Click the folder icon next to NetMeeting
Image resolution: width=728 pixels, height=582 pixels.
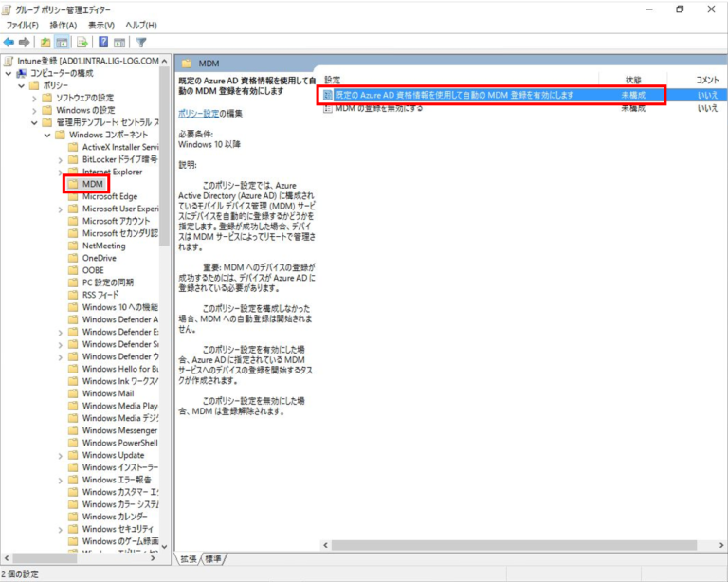coord(73,246)
